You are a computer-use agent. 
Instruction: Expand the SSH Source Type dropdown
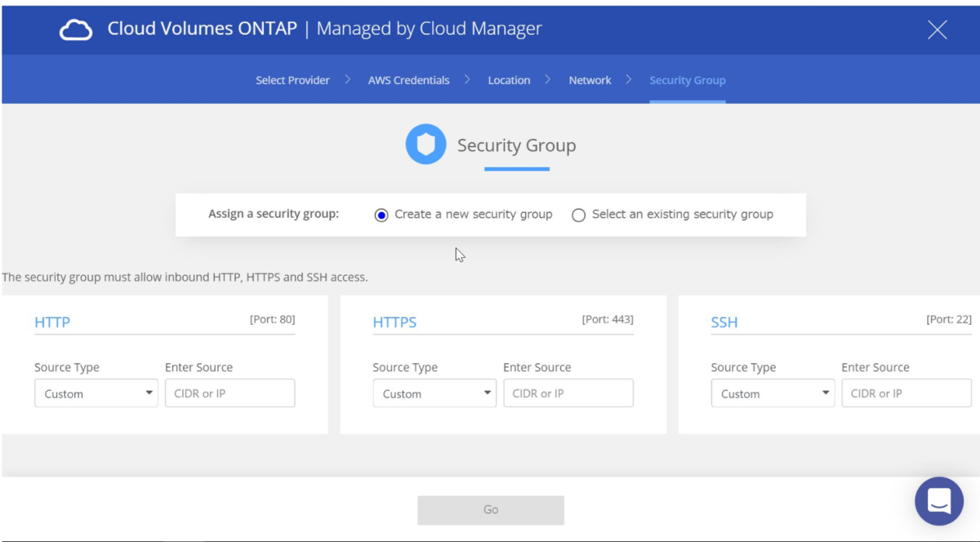point(773,393)
